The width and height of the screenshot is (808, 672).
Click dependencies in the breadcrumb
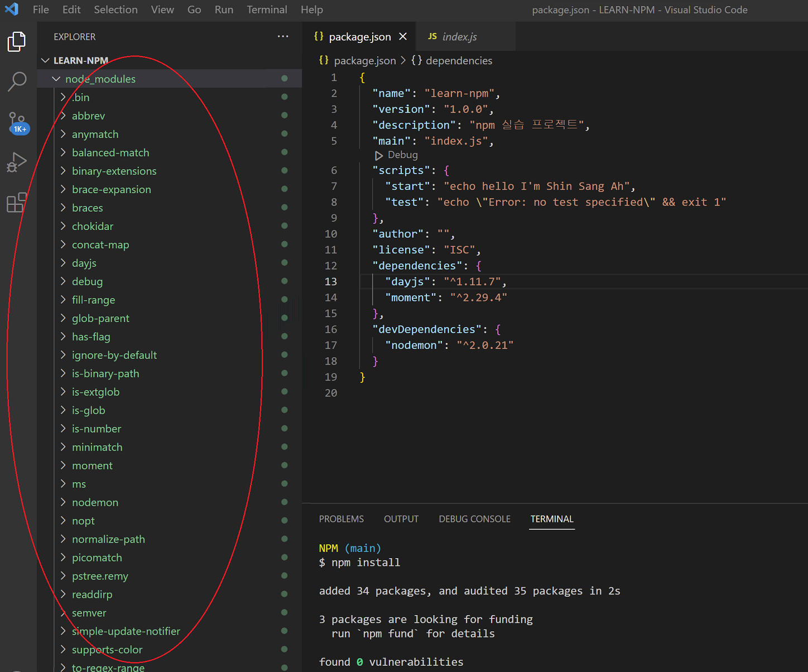point(459,60)
